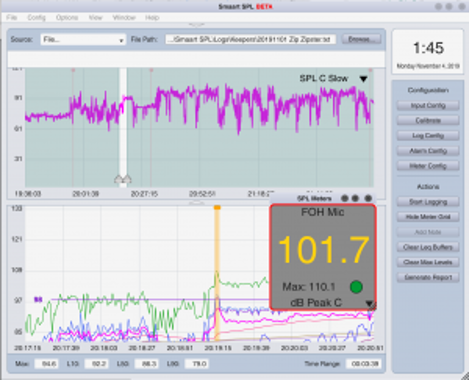Viewport: 469px width, 380px height.
Task: Select the left range cursor triangle on the SPL graph
Action: pyautogui.click(x=119, y=179)
